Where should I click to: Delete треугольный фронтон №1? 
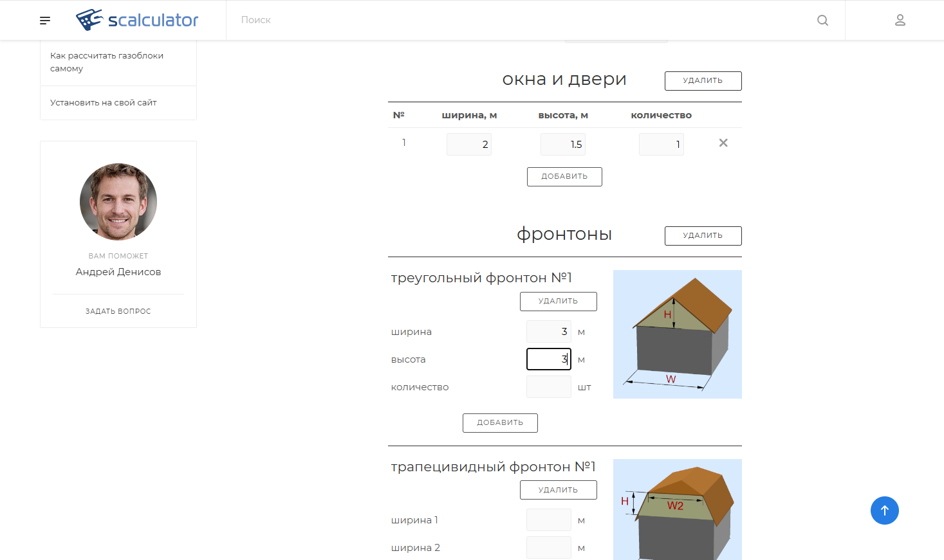coord(558,302)
